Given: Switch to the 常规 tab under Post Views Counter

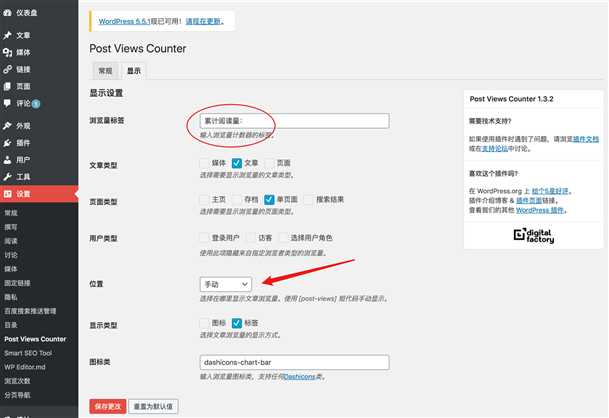Looking at the screenshot, I should [105, 71].
